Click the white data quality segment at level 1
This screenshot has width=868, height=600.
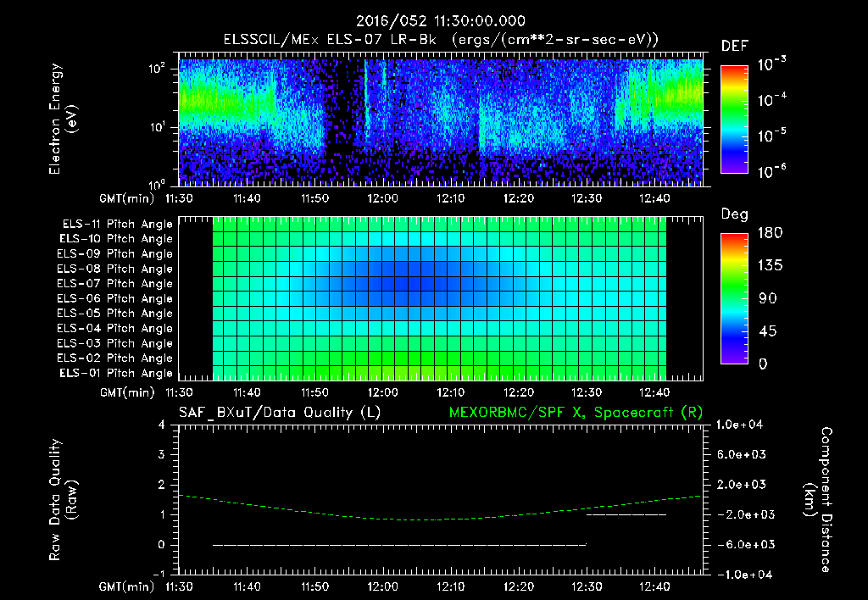tap(626, 514)
